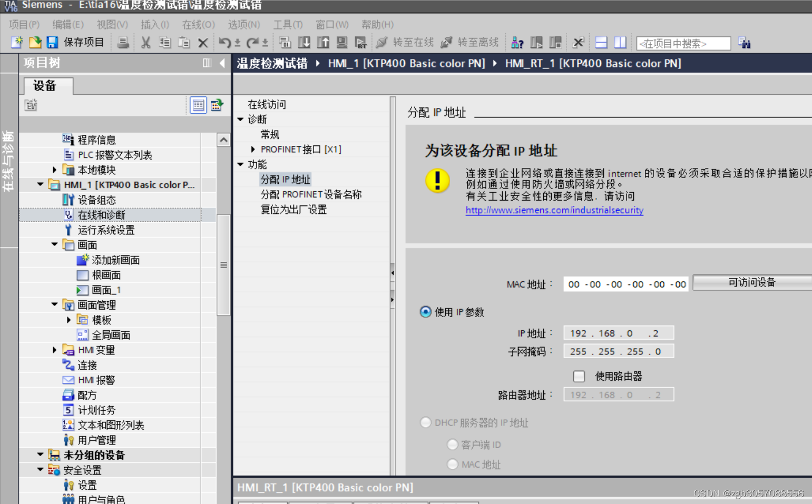The width and height of the screenshot is (812, 504).
Task: Click the Cross-references toolbar icon
Action: click(x=578, y=43)
